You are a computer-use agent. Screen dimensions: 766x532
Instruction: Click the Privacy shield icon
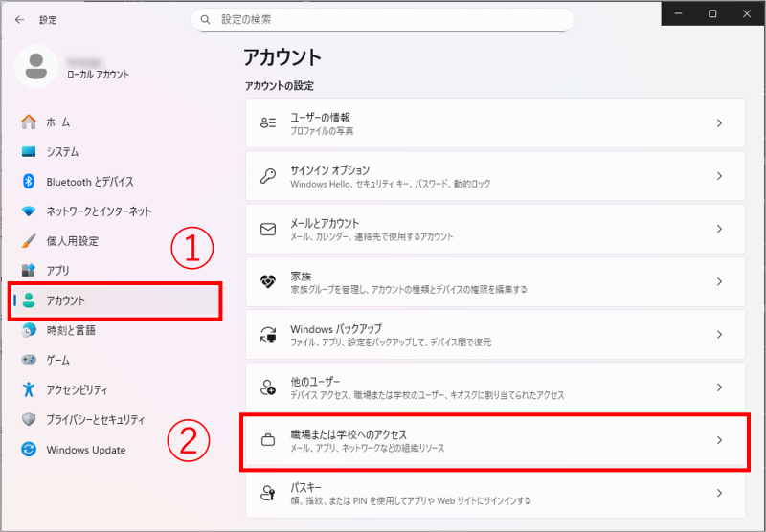coord(29,420)
